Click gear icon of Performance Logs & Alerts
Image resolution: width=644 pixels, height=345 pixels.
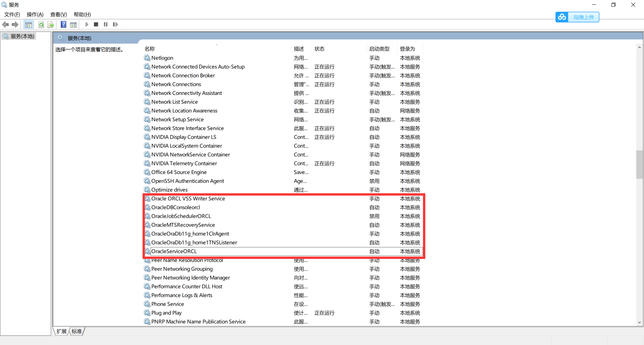147,295
